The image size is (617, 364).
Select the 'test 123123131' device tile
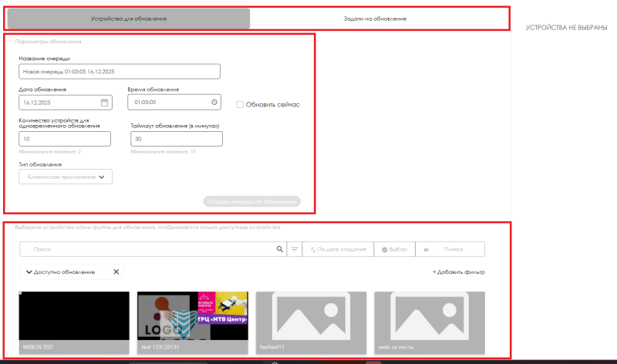192,322
